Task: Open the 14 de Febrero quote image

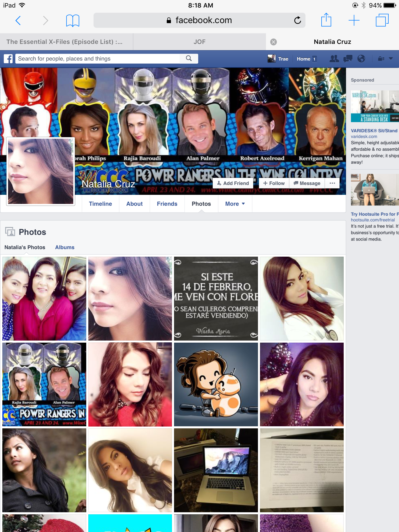Action: click(x=216, y=298)
